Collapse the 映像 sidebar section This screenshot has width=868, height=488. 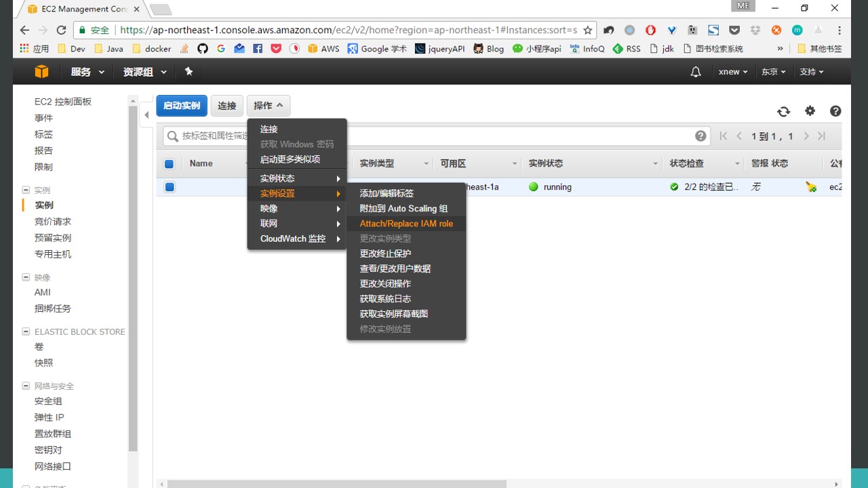pos(26,277)
